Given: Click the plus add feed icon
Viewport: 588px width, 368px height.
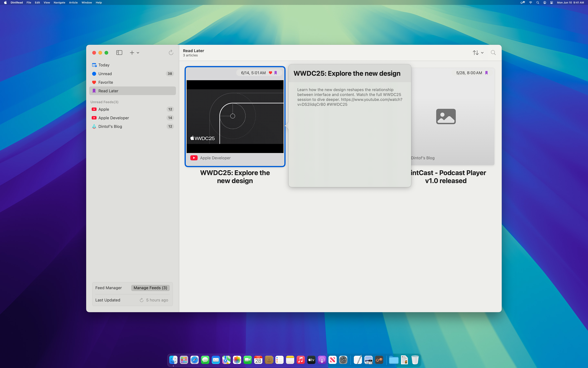Looking at the screenshot, I should (132, 53).
